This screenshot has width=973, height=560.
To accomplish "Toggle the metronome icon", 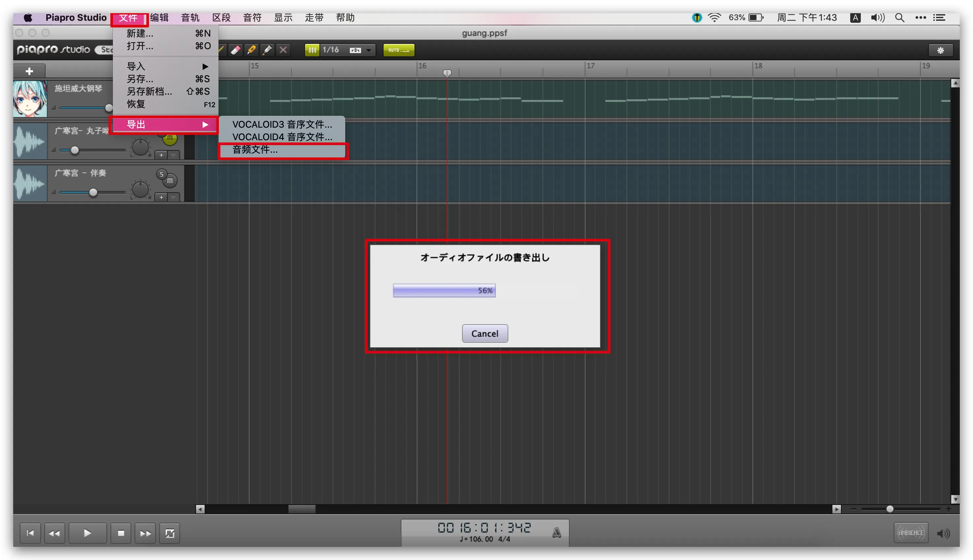I will point(556,533).
